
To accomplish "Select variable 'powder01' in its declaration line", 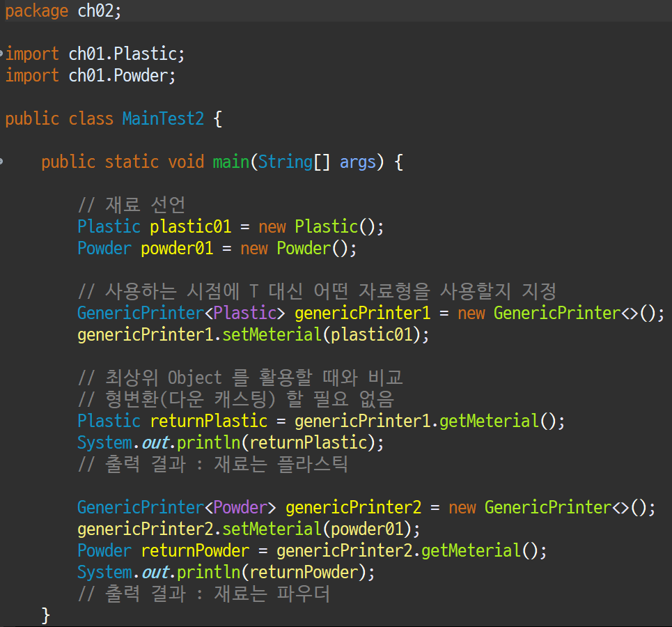I will pos(177,248).
